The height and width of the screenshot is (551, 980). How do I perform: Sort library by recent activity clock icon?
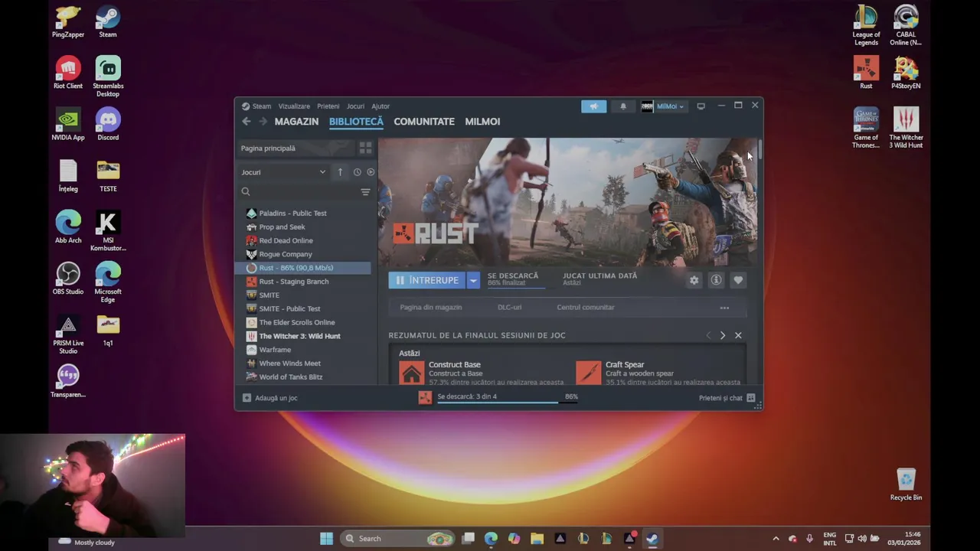(357, 172)
